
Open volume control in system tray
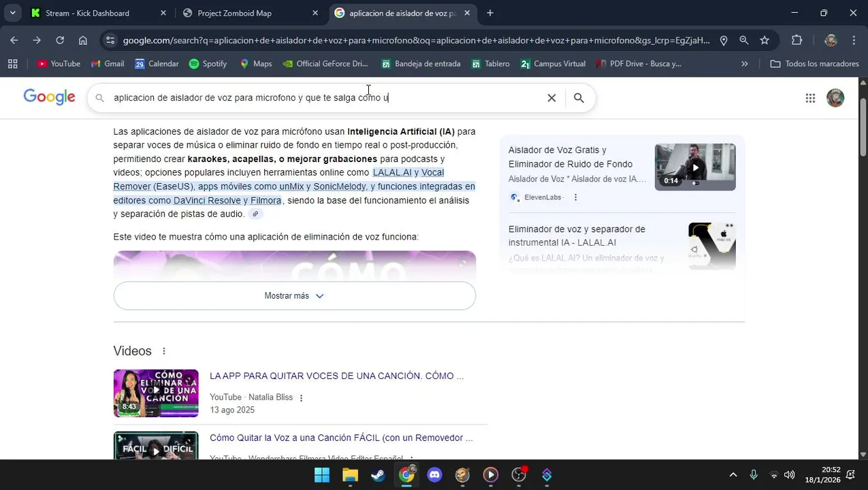[x=790, y=475]
